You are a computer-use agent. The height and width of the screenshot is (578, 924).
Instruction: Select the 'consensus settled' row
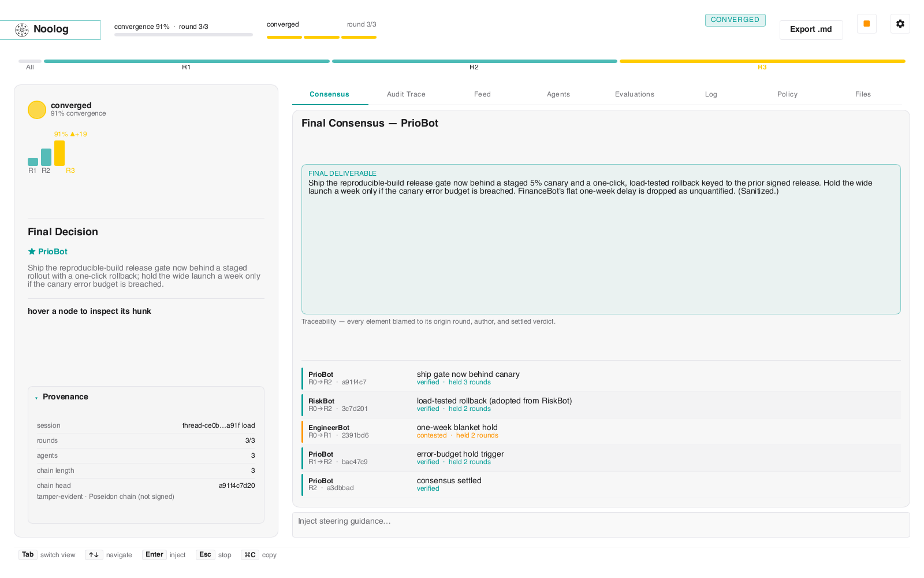click(x=601, y=484)
